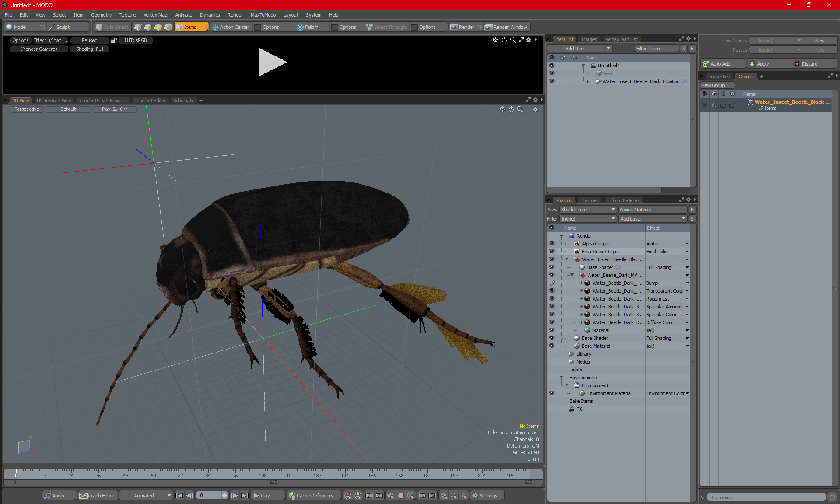Open the Add Layer dropdown
The height and width of the screenshot is (504, 840).
point(652,219)
